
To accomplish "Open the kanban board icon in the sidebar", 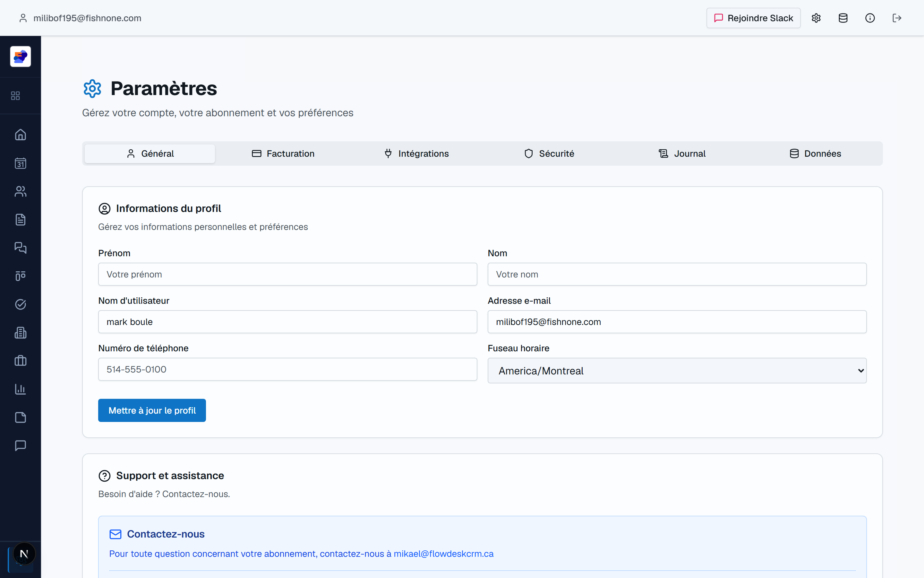I will tap(21, 276).
